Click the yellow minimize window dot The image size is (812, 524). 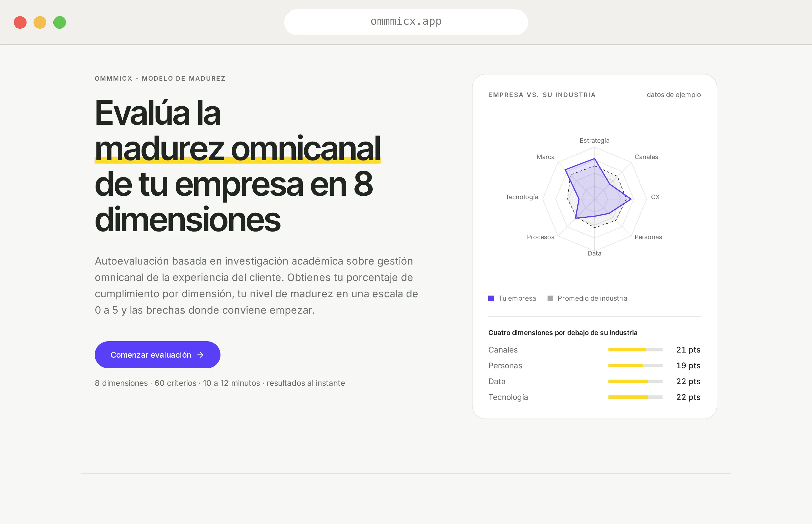click(x=40, y=23)
